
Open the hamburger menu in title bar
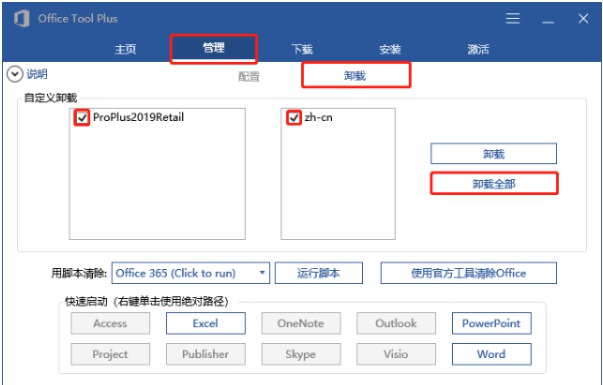513,18
